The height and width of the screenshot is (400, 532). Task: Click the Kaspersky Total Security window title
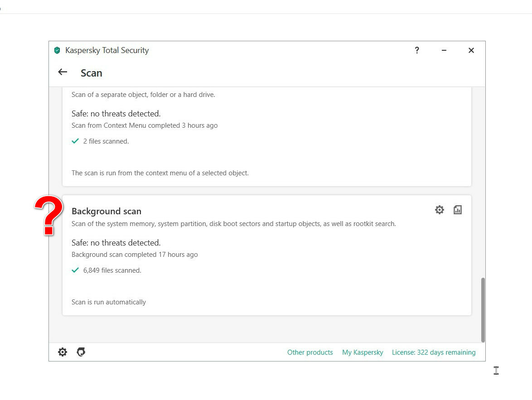coord(107,50)
